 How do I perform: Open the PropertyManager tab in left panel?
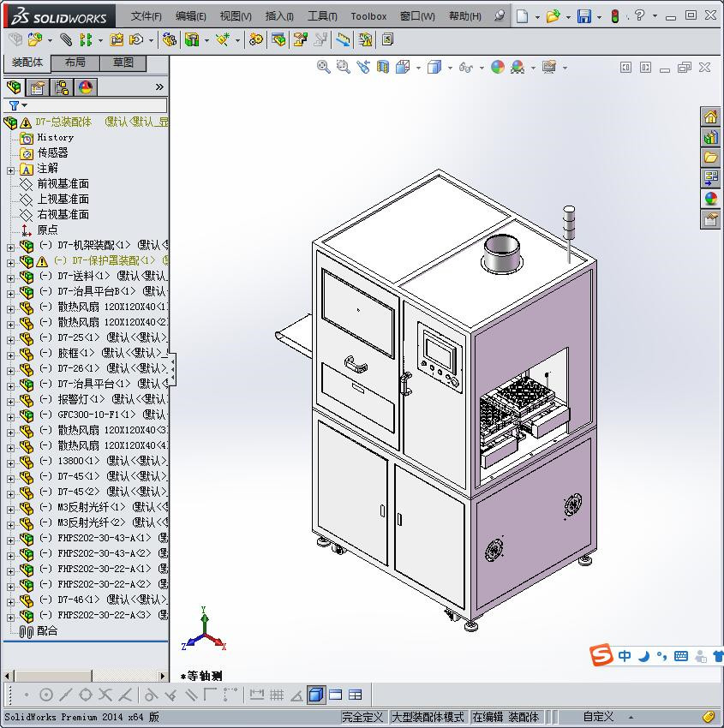tap(38, 87)
